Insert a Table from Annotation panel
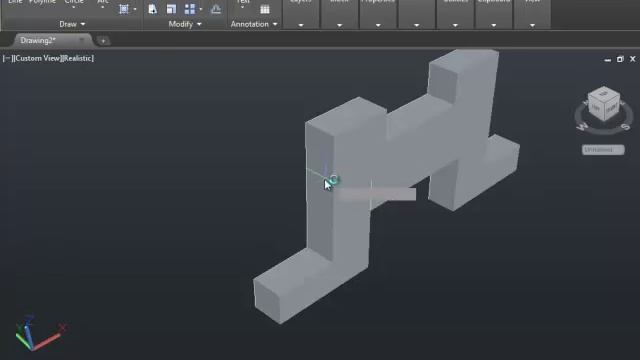Image resolution: width=640 pixels, height=360 pixels. (x=265, y=9)
